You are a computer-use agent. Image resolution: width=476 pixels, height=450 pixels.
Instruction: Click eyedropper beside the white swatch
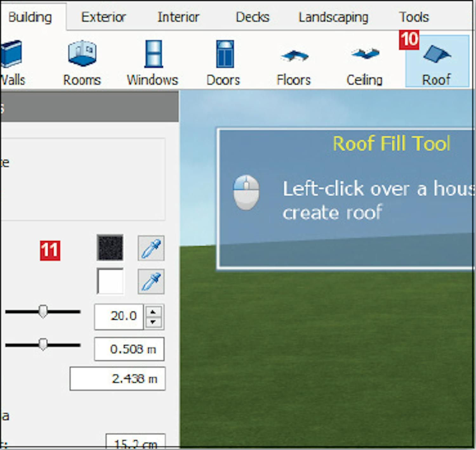point(151,281)
